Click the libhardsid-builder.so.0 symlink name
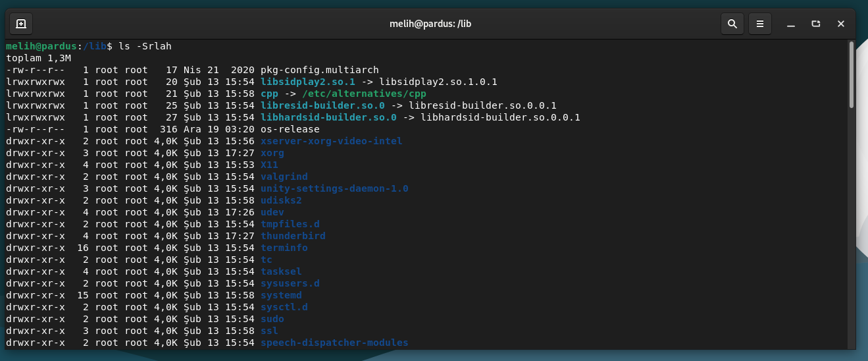 tap(328, 117)
